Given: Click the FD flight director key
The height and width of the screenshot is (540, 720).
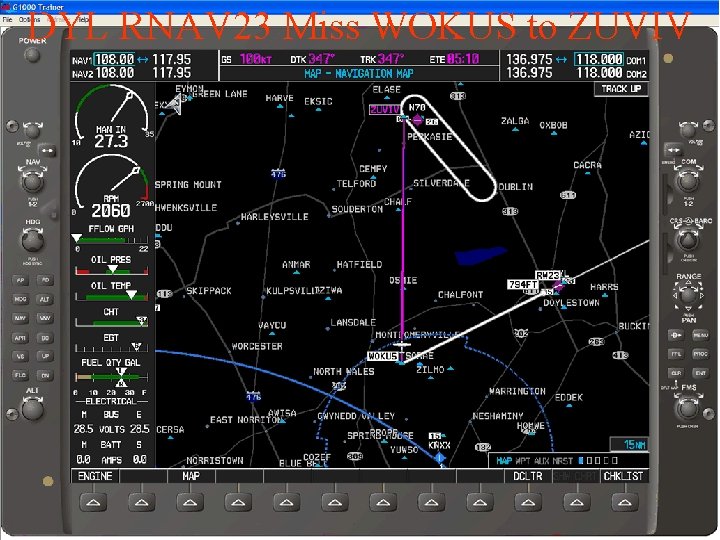Looking at the screenshot, I should (x=45, y=280).
